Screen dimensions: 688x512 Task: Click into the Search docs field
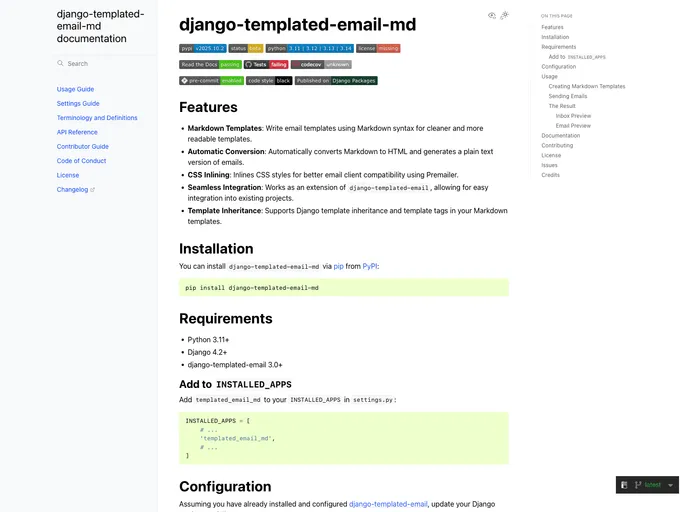point(104,64)
